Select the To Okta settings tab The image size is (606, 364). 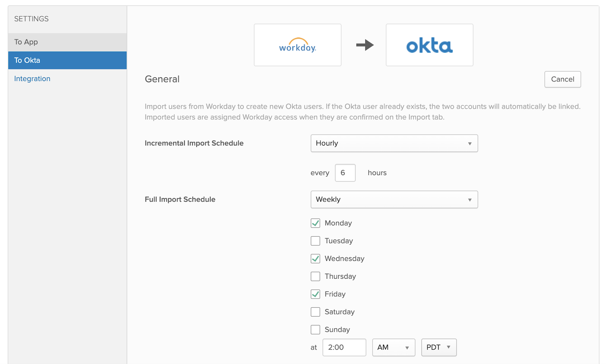[67, 60]
